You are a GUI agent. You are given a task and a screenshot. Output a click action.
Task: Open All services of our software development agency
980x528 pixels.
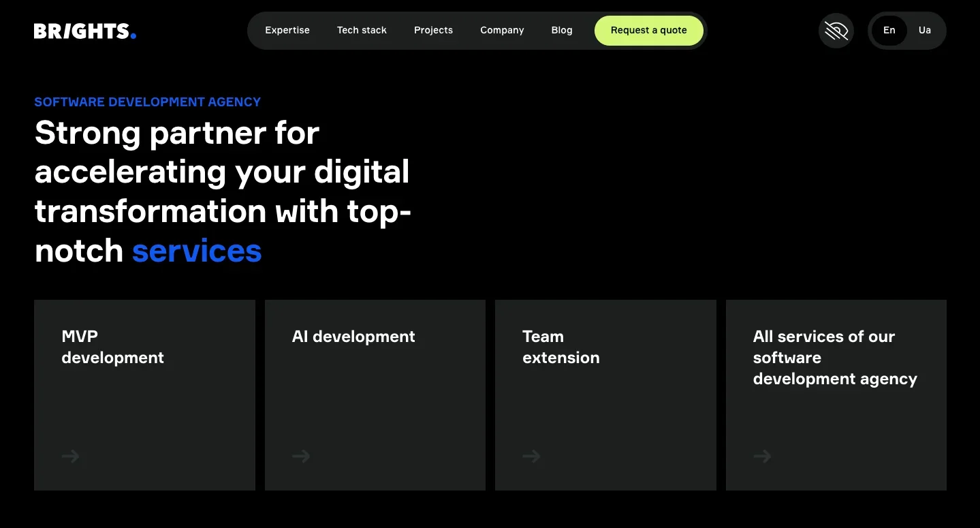834,358
